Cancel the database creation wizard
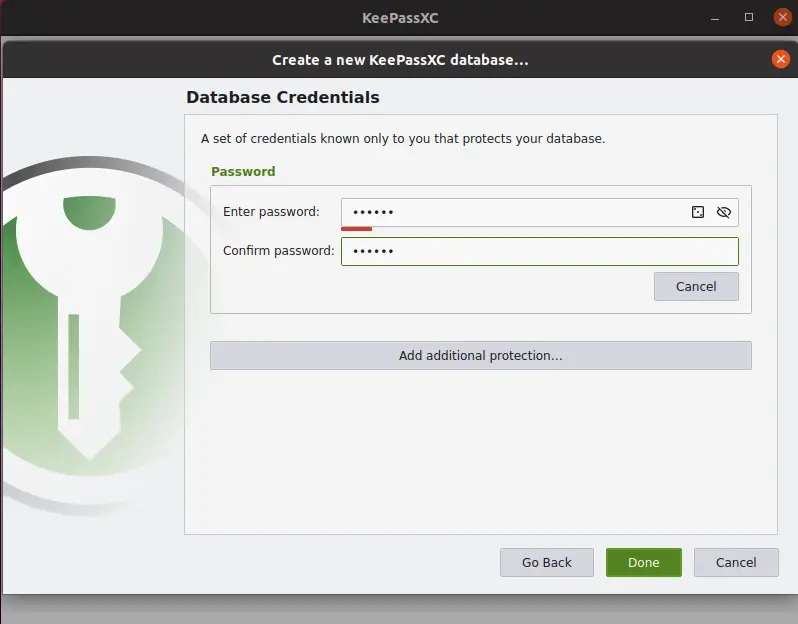This screenshot has width=798, height=624. (736, 562)
